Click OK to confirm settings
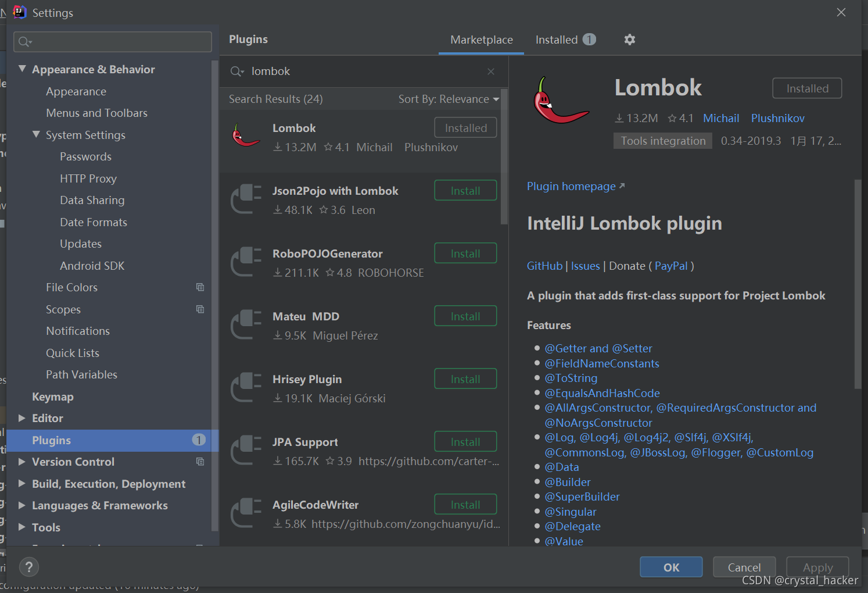 point(671,567)
